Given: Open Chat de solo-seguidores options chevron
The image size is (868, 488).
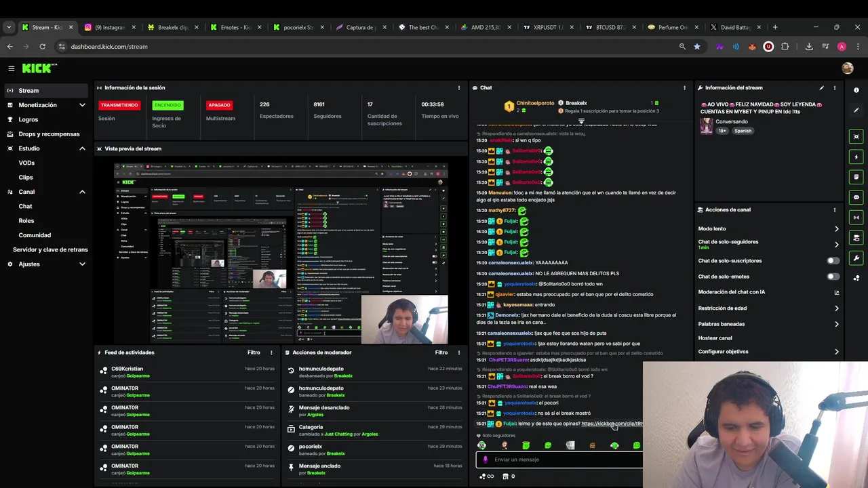Looking at the screenshot, I should (x=836, y=245).
